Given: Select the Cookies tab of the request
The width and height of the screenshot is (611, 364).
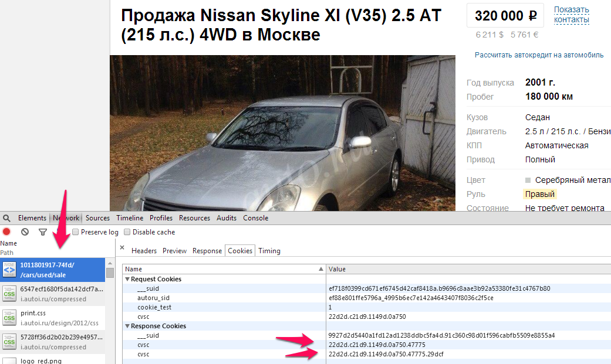Looking at the screenshot, I should 240,251.
